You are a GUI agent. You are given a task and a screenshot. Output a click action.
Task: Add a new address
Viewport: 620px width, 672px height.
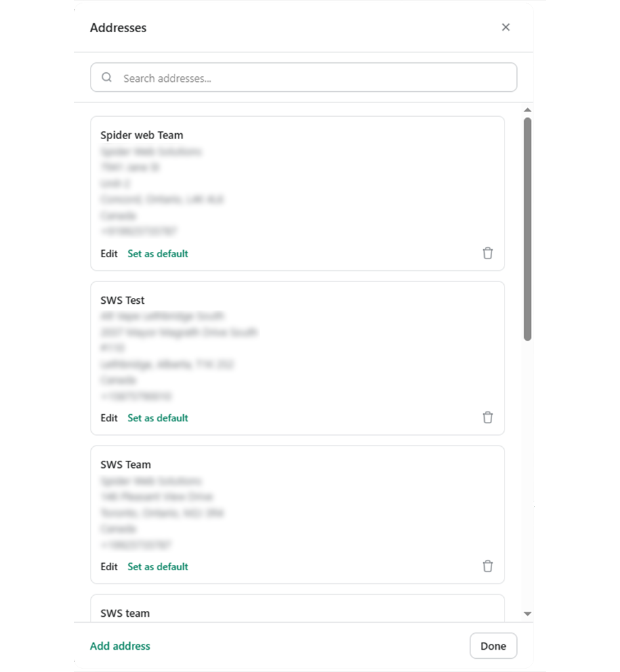(x=120, y=646)
